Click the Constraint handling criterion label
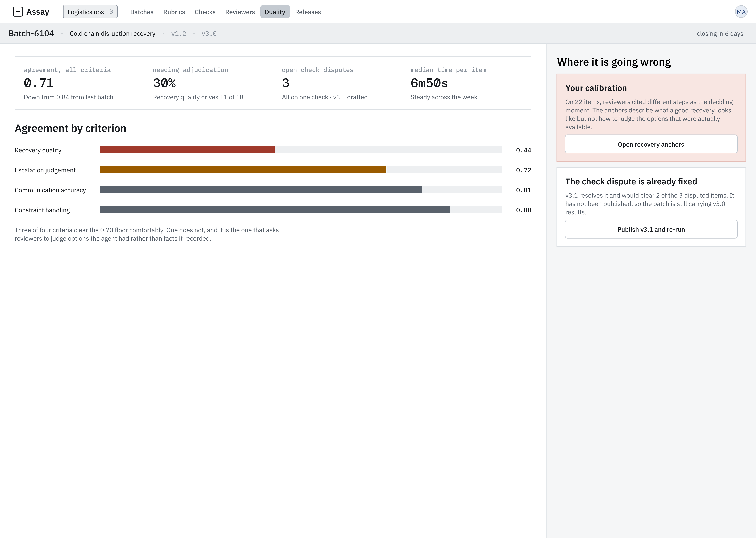756x538 pixels. click(x=42, y=210)
